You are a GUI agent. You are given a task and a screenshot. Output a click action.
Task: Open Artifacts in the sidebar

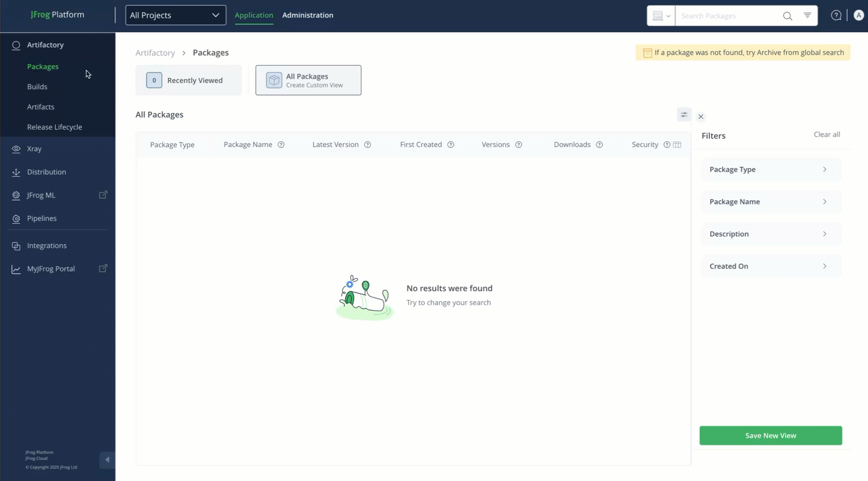point(41,107)
